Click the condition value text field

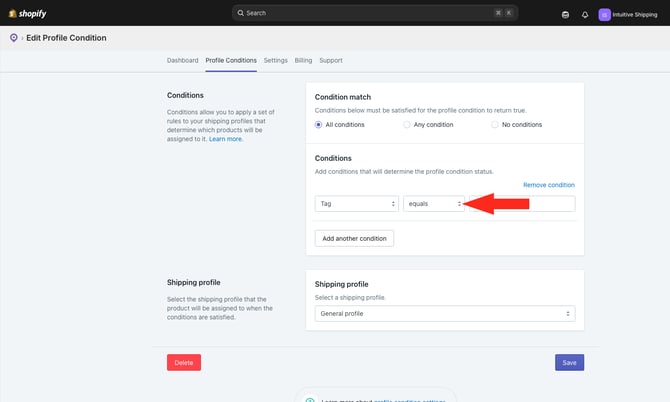point(522,204)
